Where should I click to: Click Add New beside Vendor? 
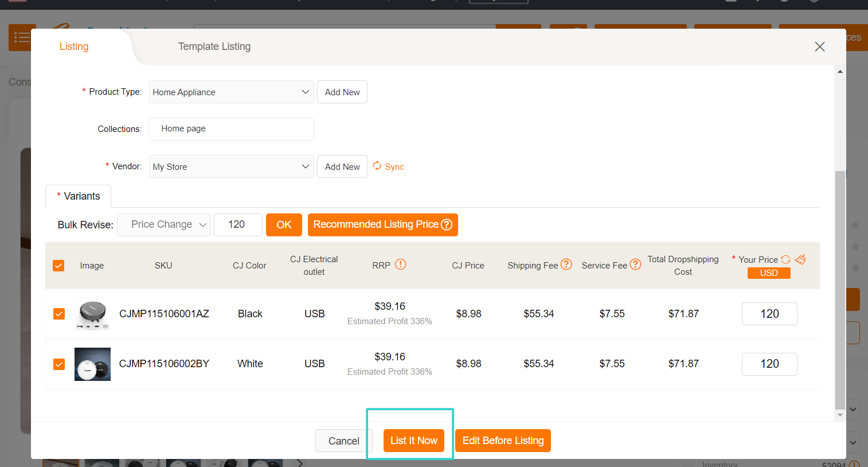[x=342, y=166]
